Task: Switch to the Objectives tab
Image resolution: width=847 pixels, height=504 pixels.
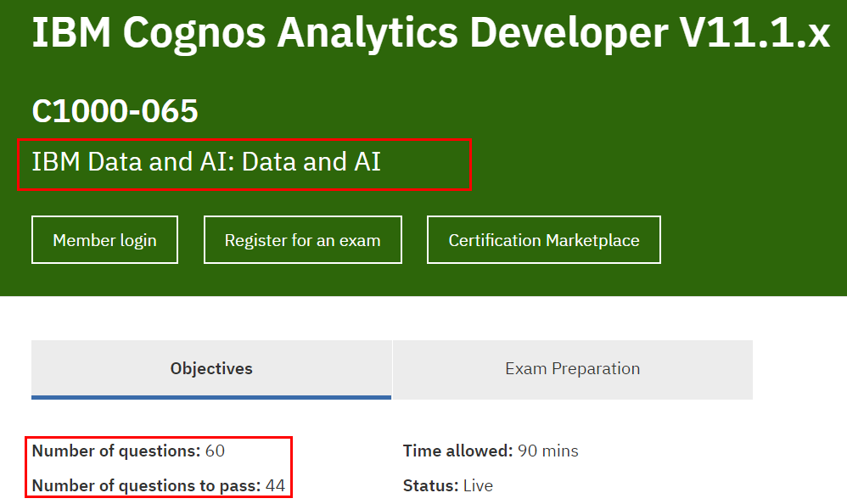Action: click(x=211, y=368)
